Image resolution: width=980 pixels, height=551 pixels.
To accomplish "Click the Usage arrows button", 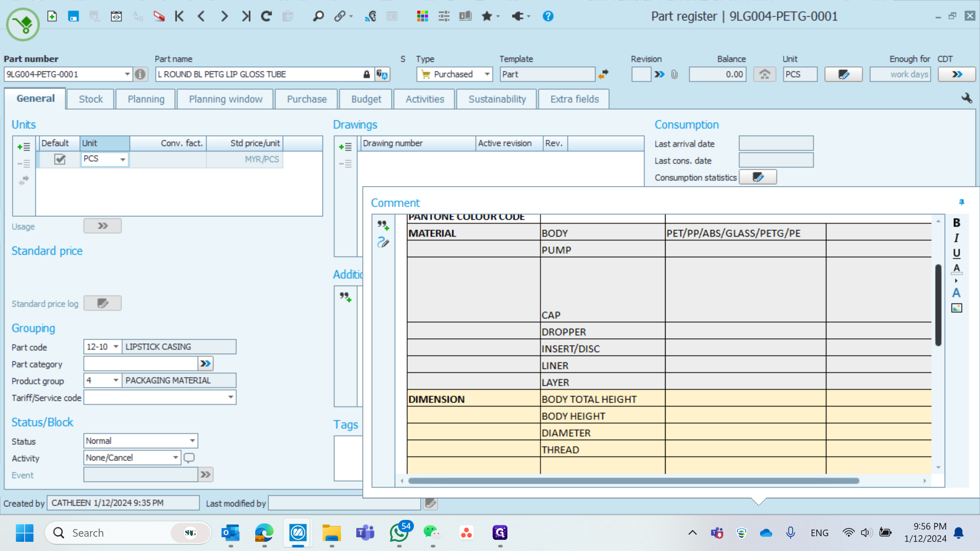I will (x=103, y=226).
